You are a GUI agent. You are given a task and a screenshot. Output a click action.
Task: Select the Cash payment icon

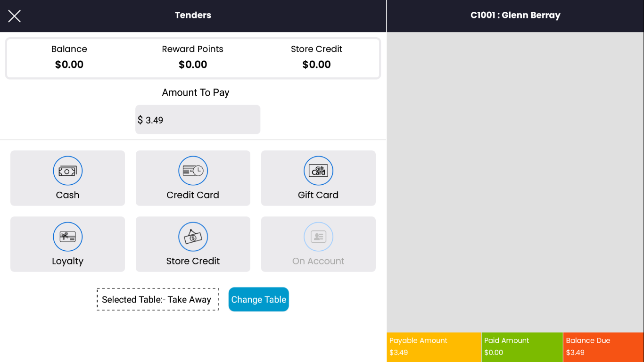(x=67, y=171)
